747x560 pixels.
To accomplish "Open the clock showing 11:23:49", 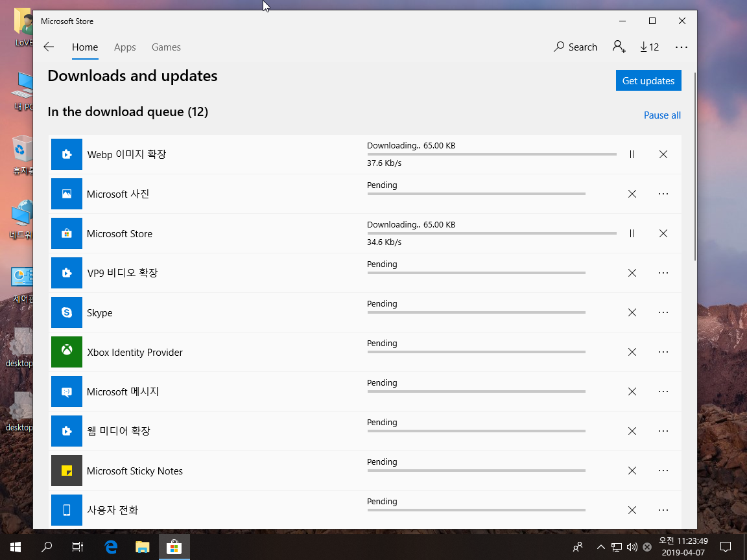I will tap(683, 546).
